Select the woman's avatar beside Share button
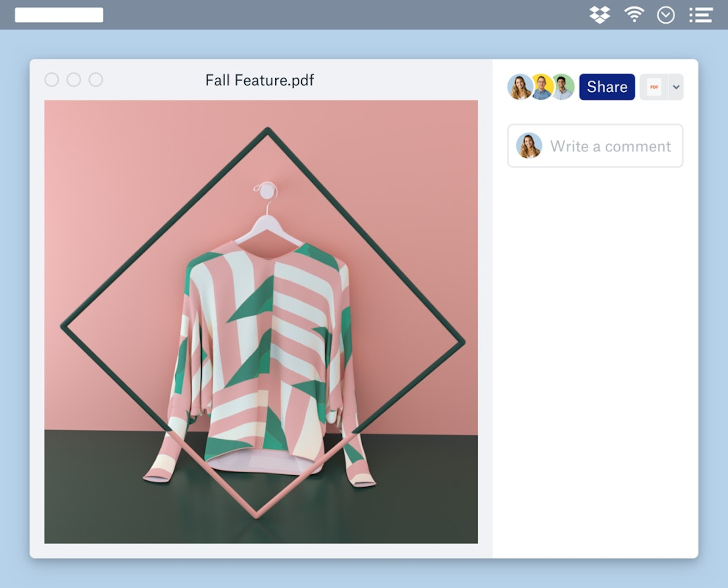 click(x=519, y=87)
